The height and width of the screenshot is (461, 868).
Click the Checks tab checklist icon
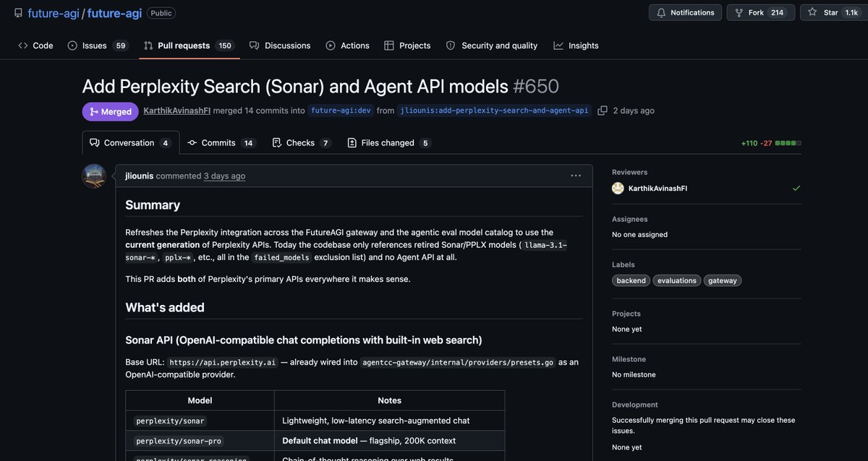[x=277, y=142]
